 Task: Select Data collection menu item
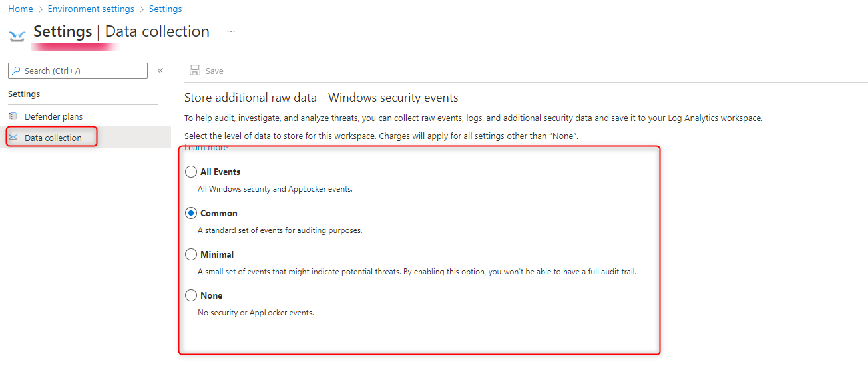click(x=53, y=138)
